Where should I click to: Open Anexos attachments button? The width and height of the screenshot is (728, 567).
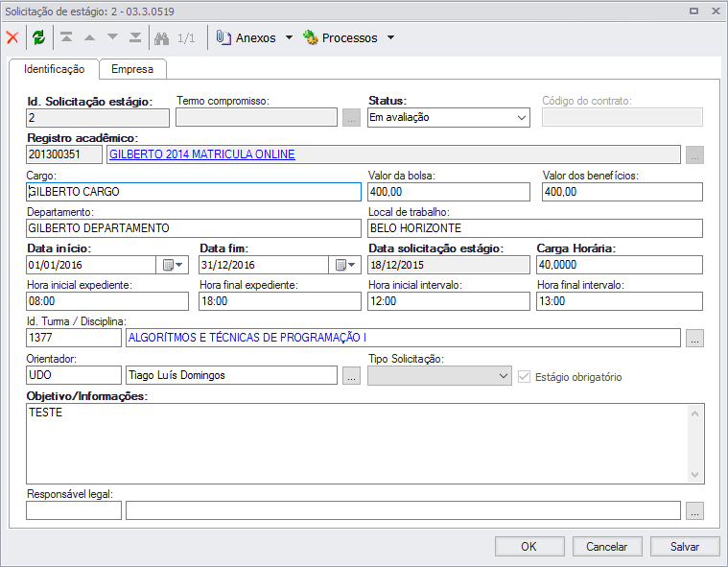point(246,37)
